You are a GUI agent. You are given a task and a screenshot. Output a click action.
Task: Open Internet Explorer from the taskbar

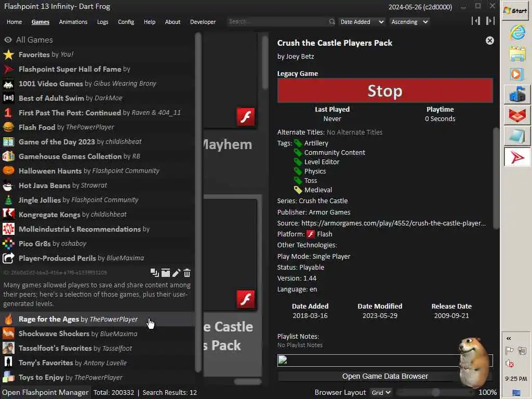point(517,33)
